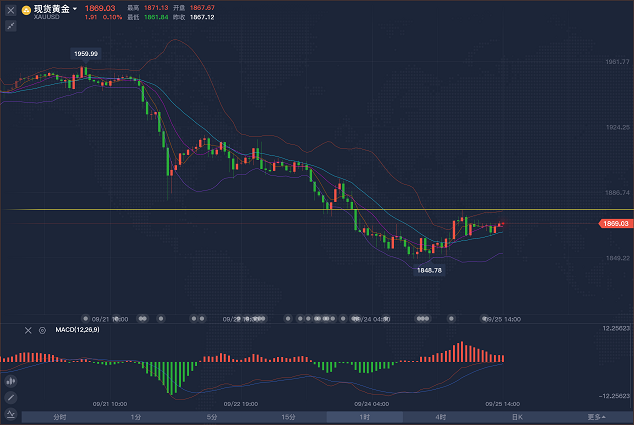Open MACD indicator settings gear
634x425 pixels.
click(42, 329)
